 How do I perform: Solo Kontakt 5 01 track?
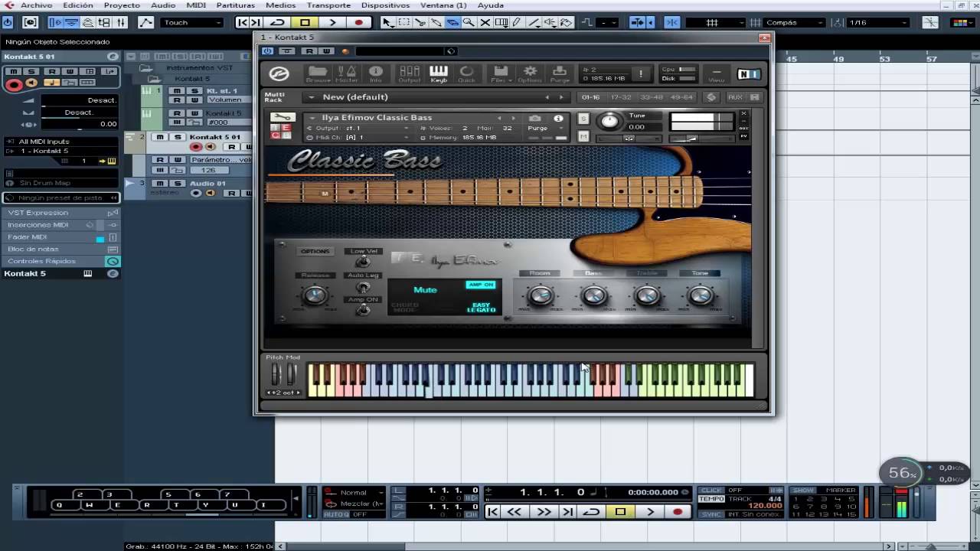coord(177,137)
